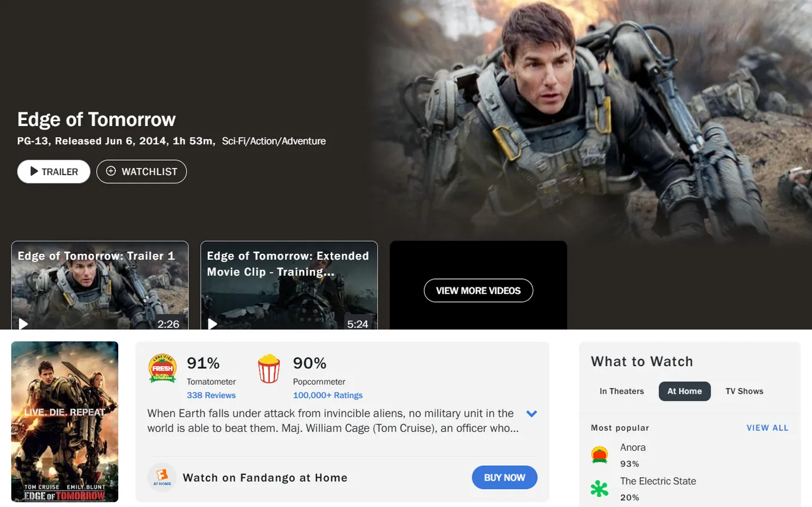The image size is (812, 507).
Task: Switch to the TV Shows tab
Action: 745,391
